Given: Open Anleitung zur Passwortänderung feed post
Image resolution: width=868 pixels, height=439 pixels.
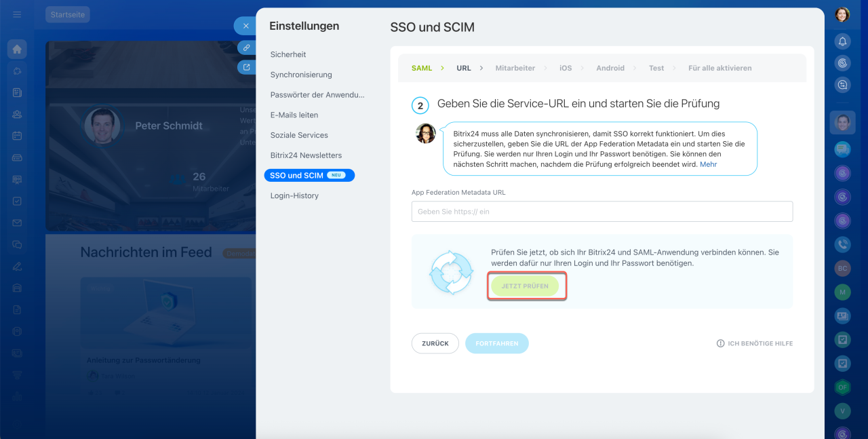Looking at the screenshot, I should click(144, 360).
